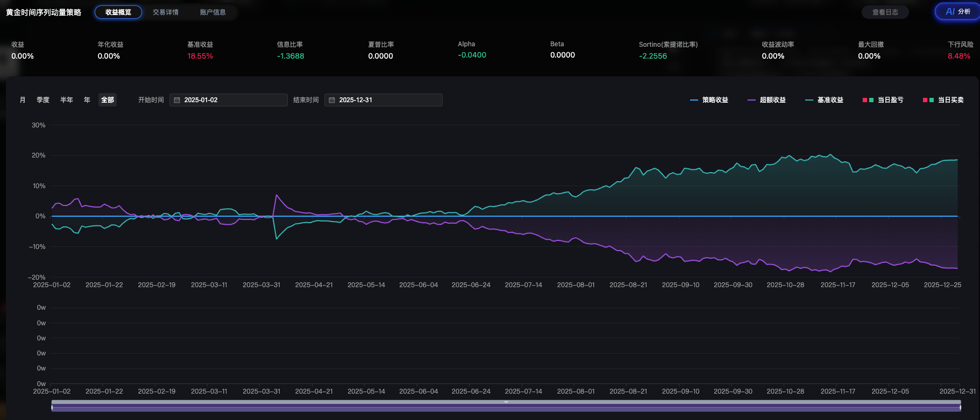Select the 年 time range

pos(87,100)
